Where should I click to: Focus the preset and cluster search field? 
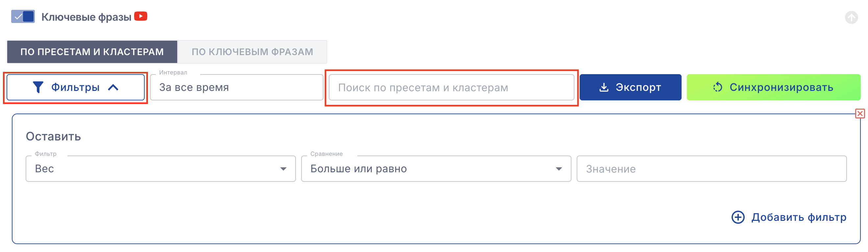(451, 88)
